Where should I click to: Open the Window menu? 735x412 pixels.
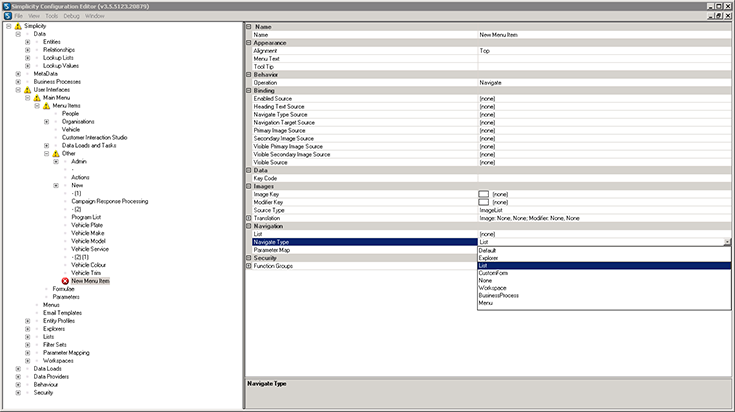[95, 16]
